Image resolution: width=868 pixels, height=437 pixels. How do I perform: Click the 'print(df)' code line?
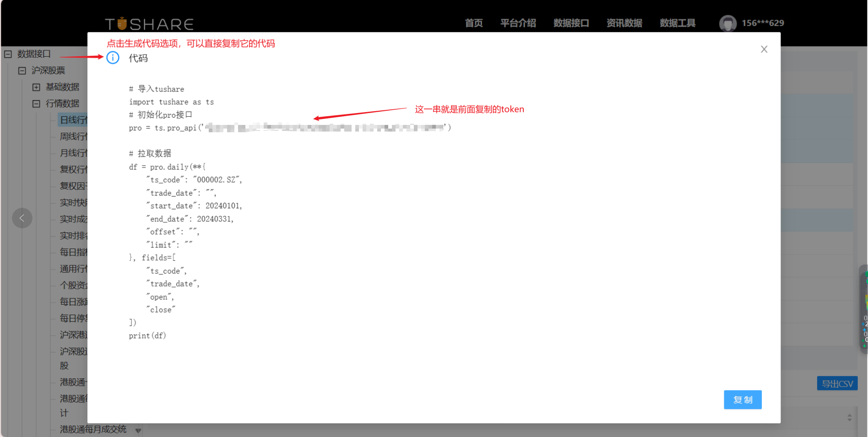pyautogui.click(x=147, y=336)
